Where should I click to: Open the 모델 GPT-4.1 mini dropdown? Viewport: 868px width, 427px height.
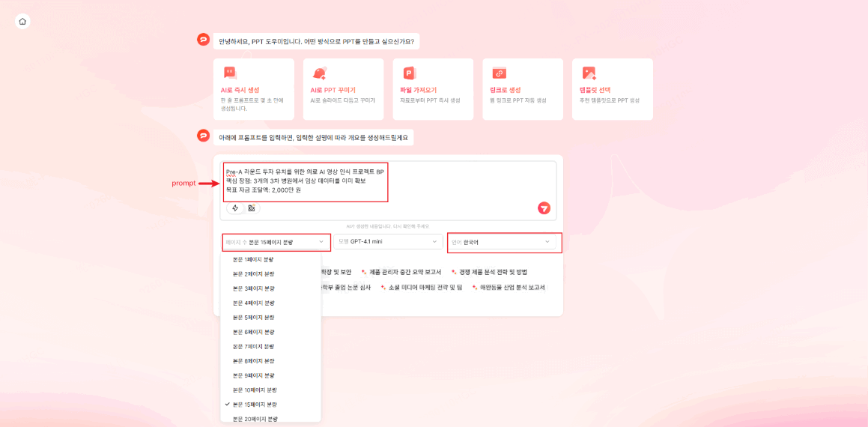coord(388,242)
